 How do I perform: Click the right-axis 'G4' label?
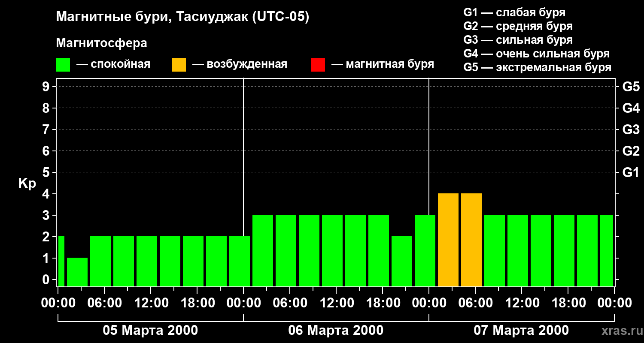631,108
